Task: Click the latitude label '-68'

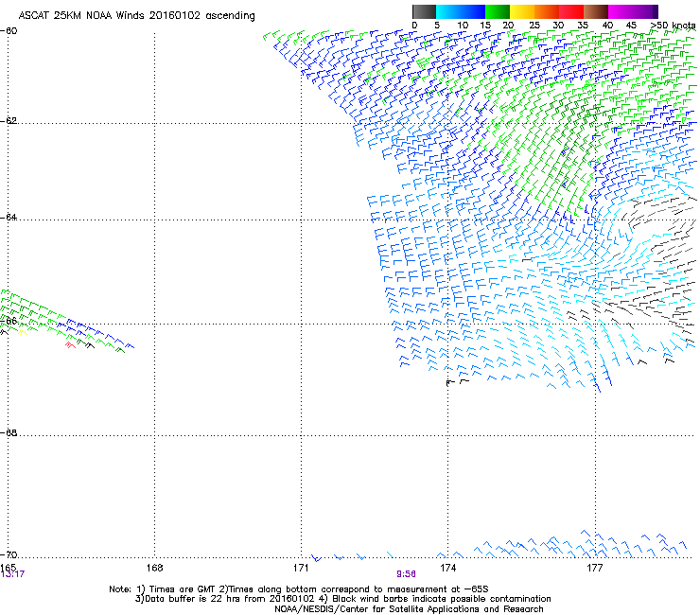Action: pos(9,433)
